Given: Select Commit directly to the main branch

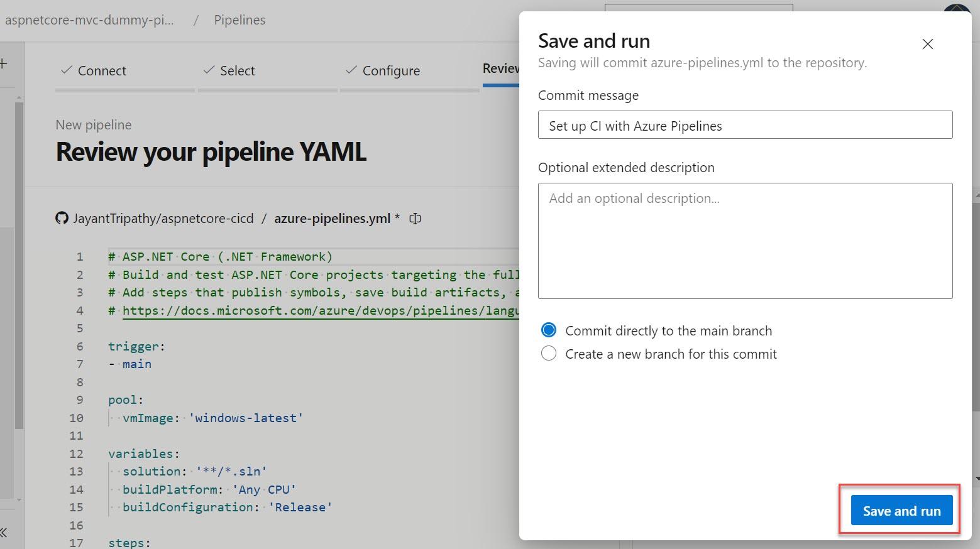Looking at the screenshot, I should (x=549, y=330).
